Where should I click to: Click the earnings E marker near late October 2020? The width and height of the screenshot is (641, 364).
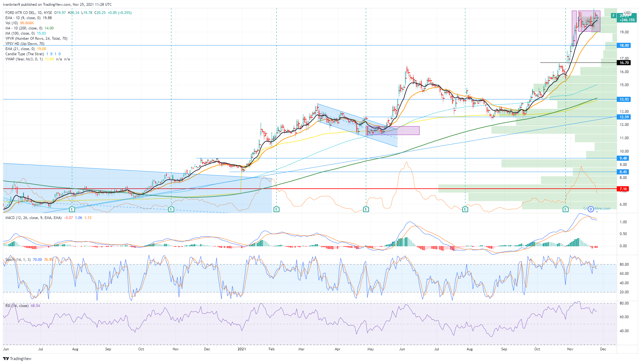point(171,209)
